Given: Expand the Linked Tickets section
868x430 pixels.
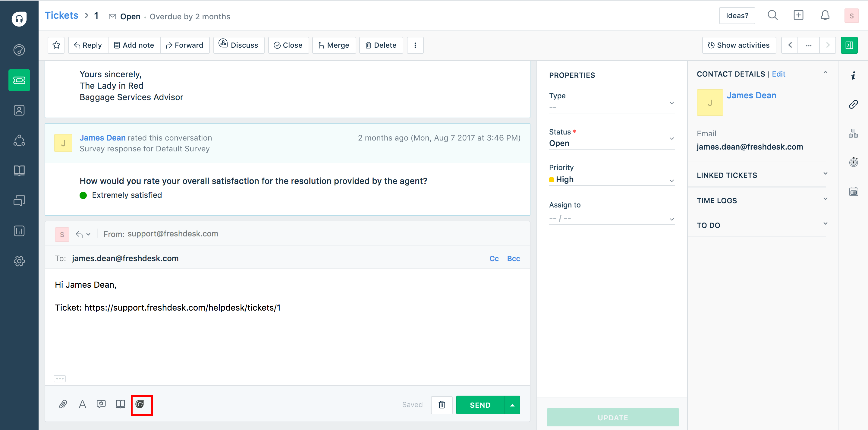Looking at the screenshot, I should pos(825,174).
